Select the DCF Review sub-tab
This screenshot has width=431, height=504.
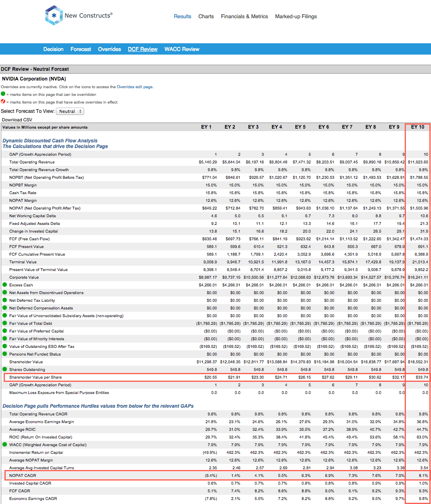pyautogui.click(x=143, y=49)
